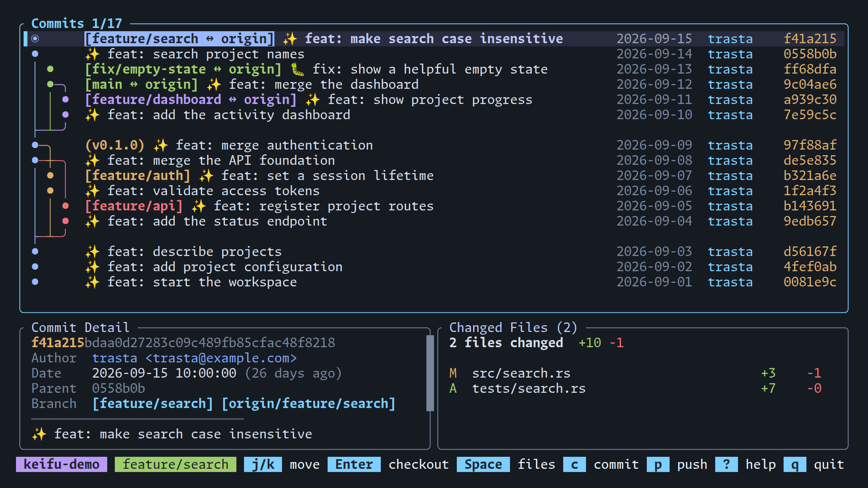Click the fix/empty-state branch label
The width and height of the screenshot is (868, 488).
click(x=183, y=69)
